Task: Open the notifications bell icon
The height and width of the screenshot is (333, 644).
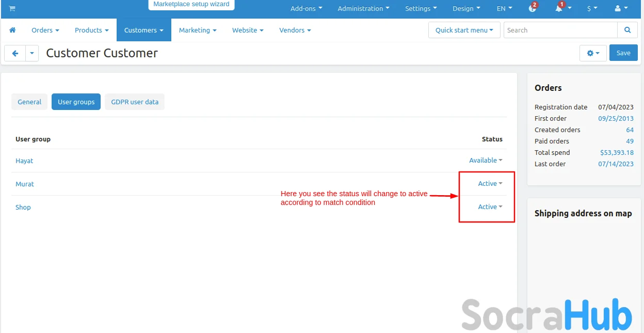Action: tap(559, 9)
